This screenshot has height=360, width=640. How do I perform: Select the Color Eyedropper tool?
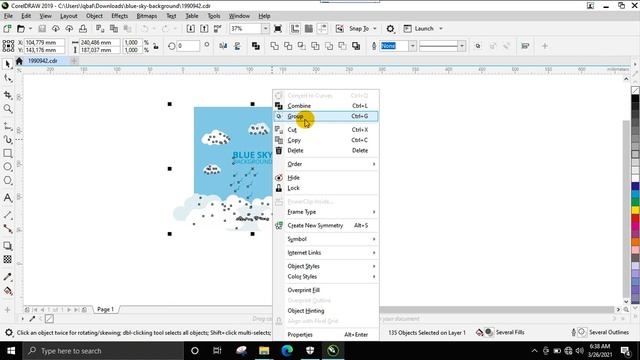point(8,277)
